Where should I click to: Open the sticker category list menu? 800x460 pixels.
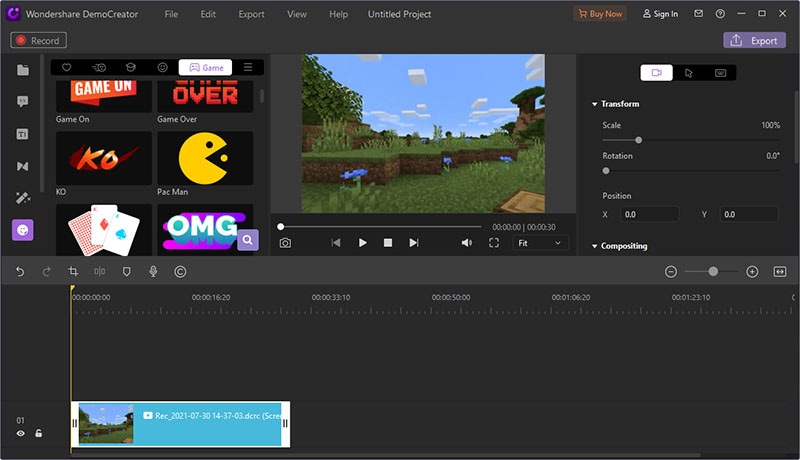(248, 67)
